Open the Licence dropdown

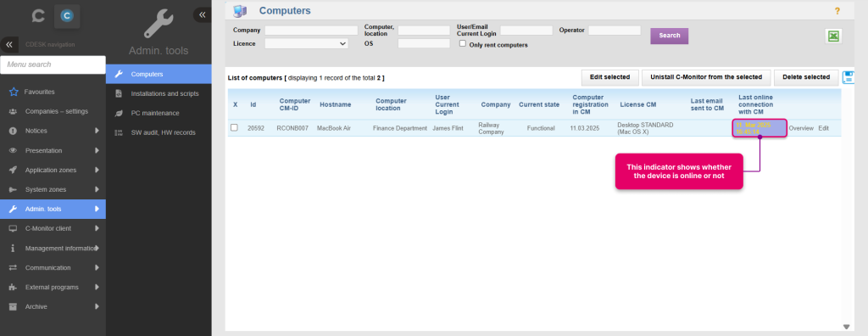[306, 43]
